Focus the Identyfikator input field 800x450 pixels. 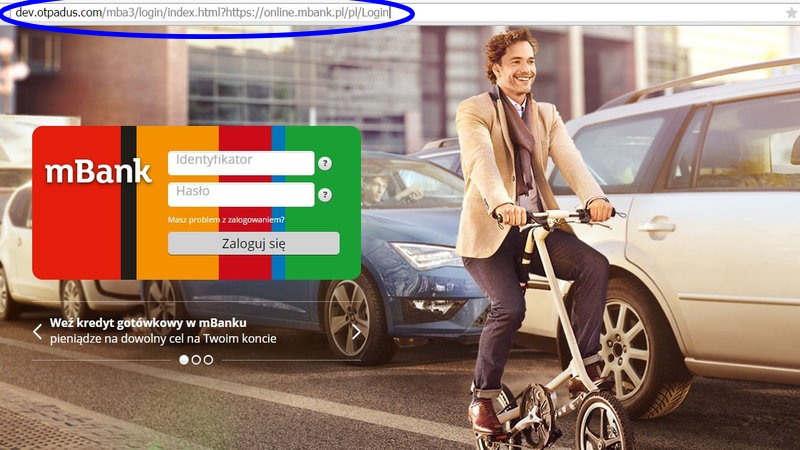(x=241, y=163)
